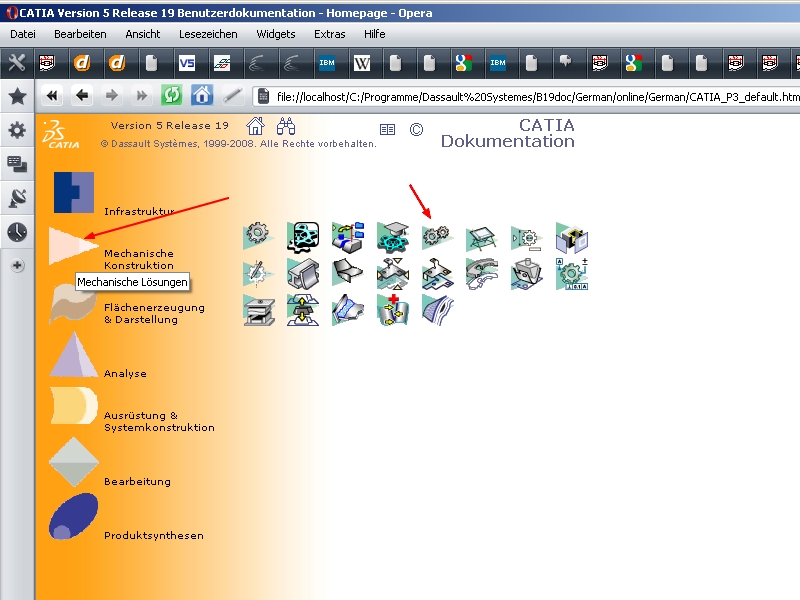Image resolution: width=800 pixels, height=600 pixels.
Task: Open the binoculars search icon
Action: [x=286, y=126]
